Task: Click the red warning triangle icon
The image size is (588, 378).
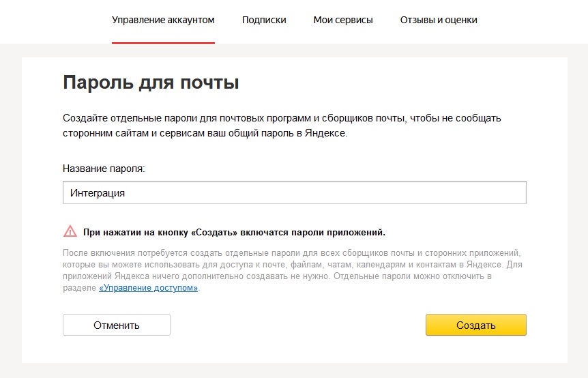Action: coord(70,231)
